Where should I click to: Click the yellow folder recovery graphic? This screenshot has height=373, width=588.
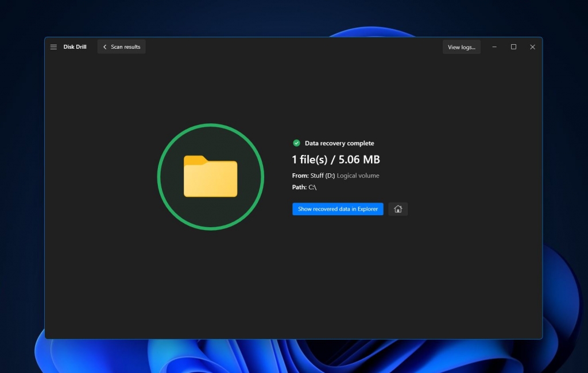211,176
